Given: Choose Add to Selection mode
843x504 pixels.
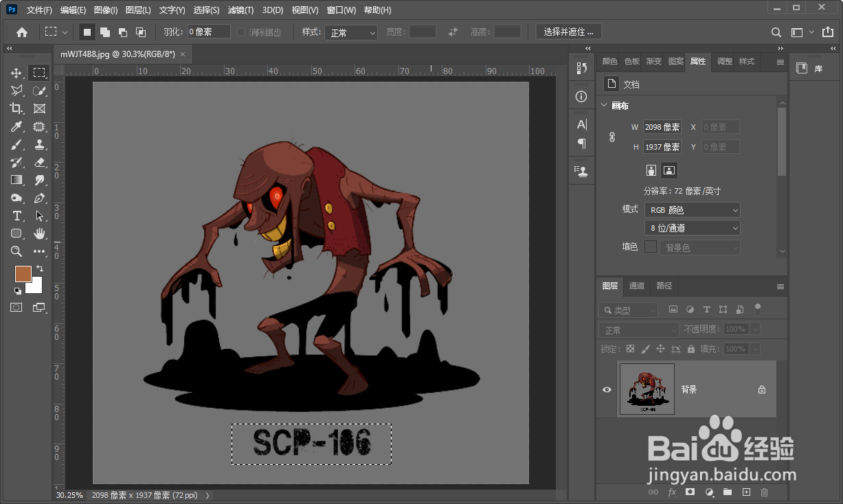Looking at the screenshot, I should click(x=105, y=32).
